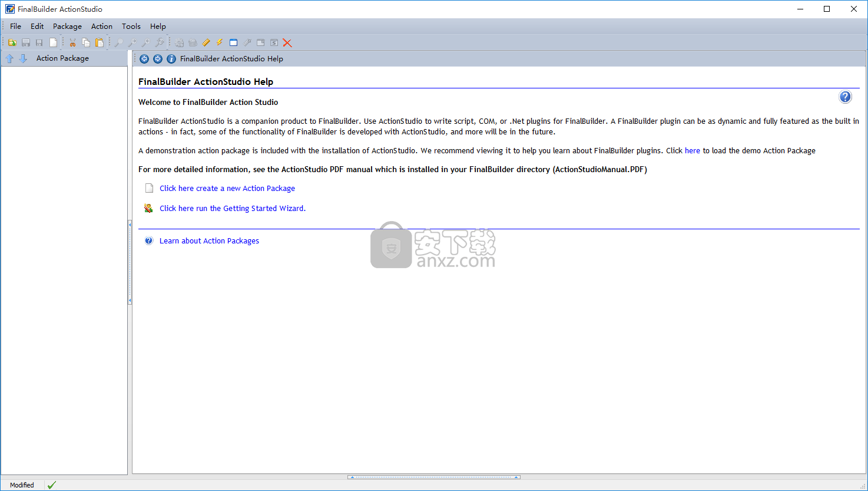Viewport: 868px width, 491px height.
Task: Go back with the help Back arrow
Action: click(144, 58)
